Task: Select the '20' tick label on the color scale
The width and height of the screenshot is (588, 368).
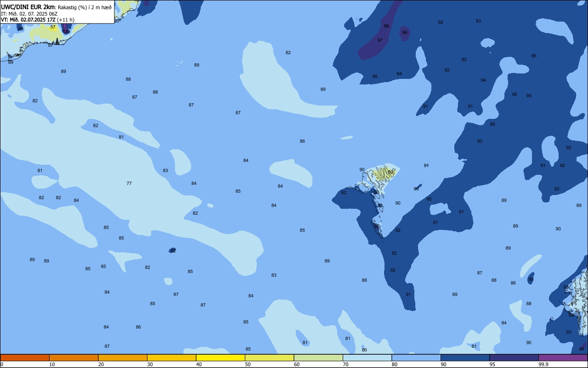Action: (x=101, y=364)
